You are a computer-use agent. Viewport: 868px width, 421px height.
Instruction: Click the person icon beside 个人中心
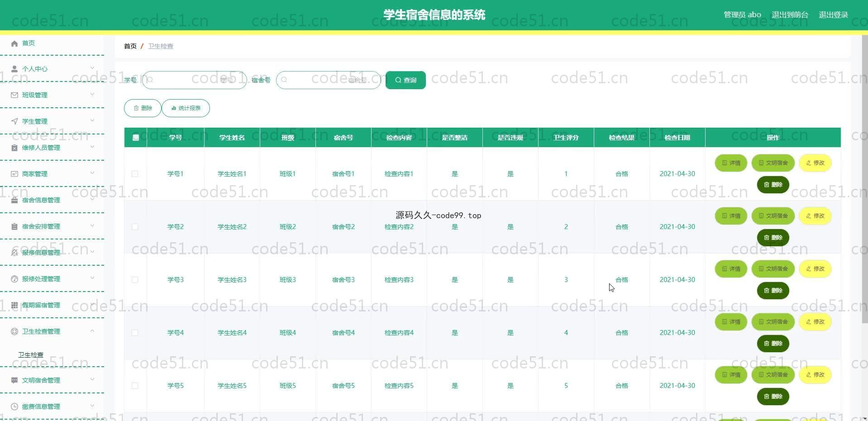click(x=14, y=69)
